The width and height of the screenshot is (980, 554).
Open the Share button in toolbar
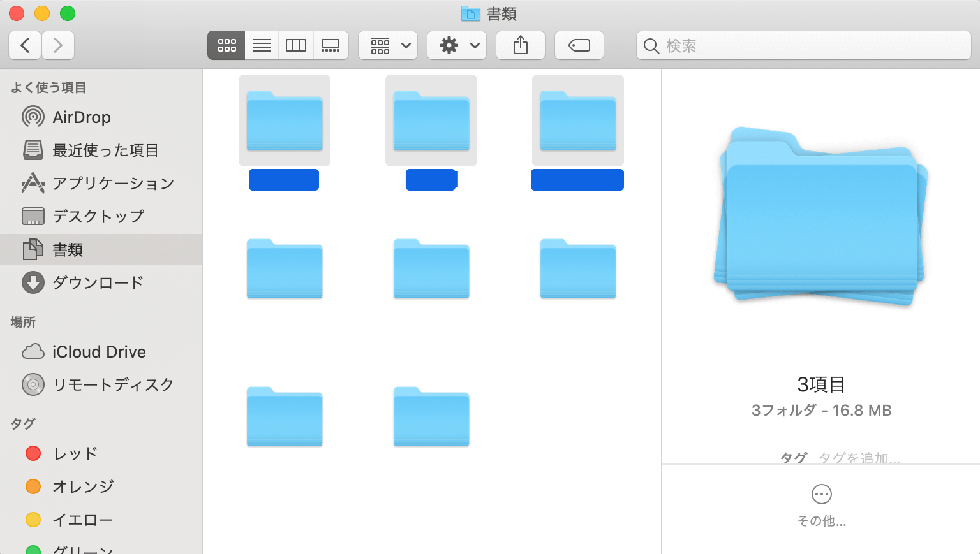521,45
